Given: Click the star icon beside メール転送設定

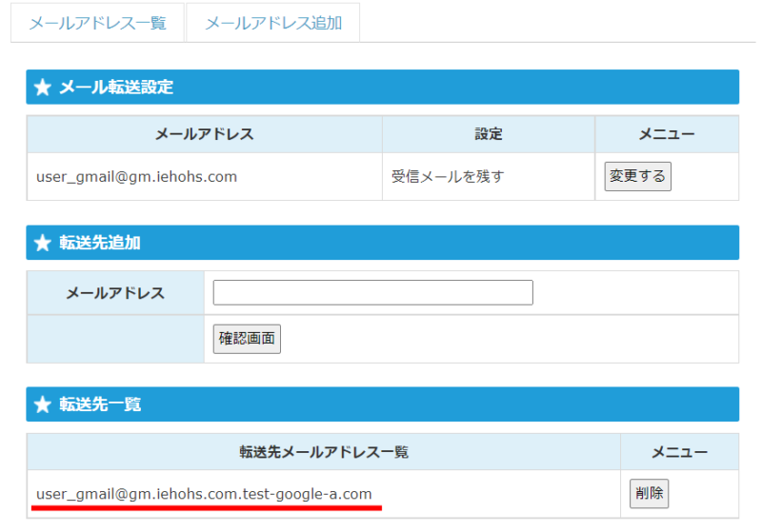Looking at the screenshot, I should [x=43, y=88].
